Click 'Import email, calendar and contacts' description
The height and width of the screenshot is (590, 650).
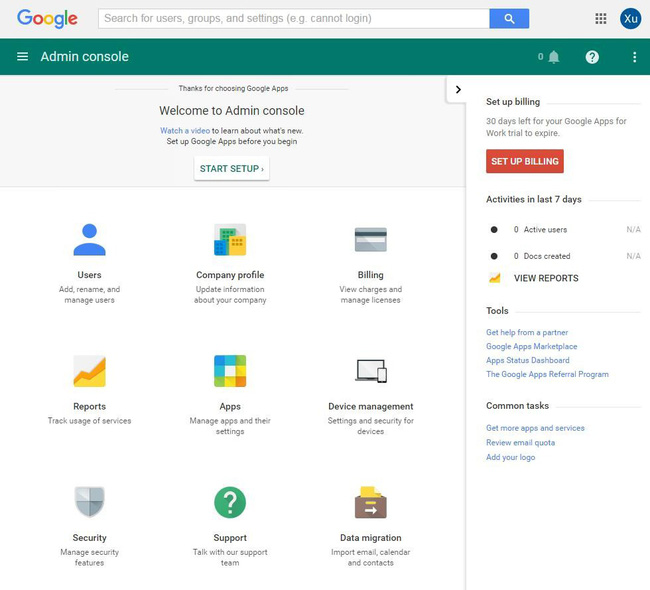[371, 557]
